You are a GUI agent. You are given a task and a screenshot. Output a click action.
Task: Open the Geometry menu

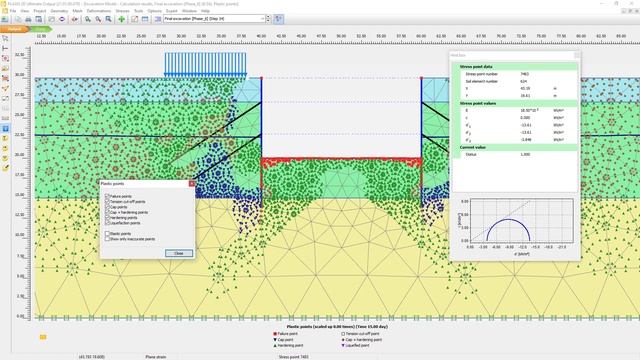59,11
